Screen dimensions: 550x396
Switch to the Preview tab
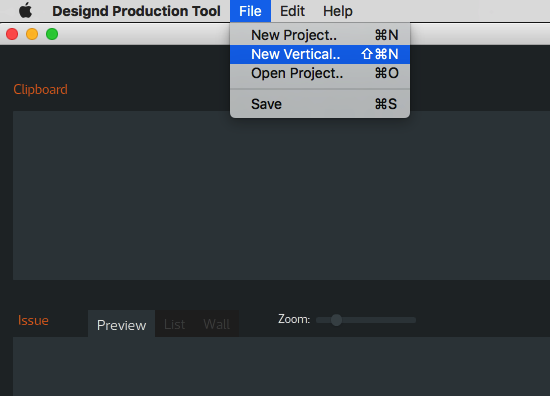click(121, 324)
